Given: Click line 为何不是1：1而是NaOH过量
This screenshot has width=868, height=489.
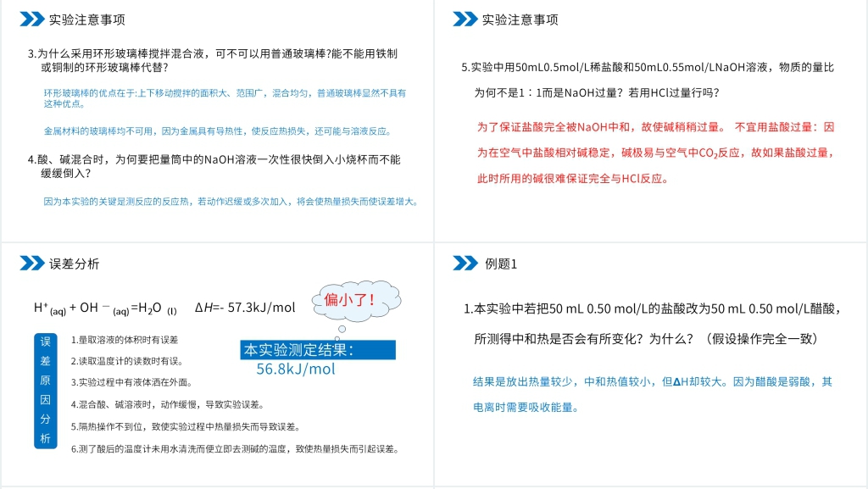Looking at the screenshot, I should 597,93.
